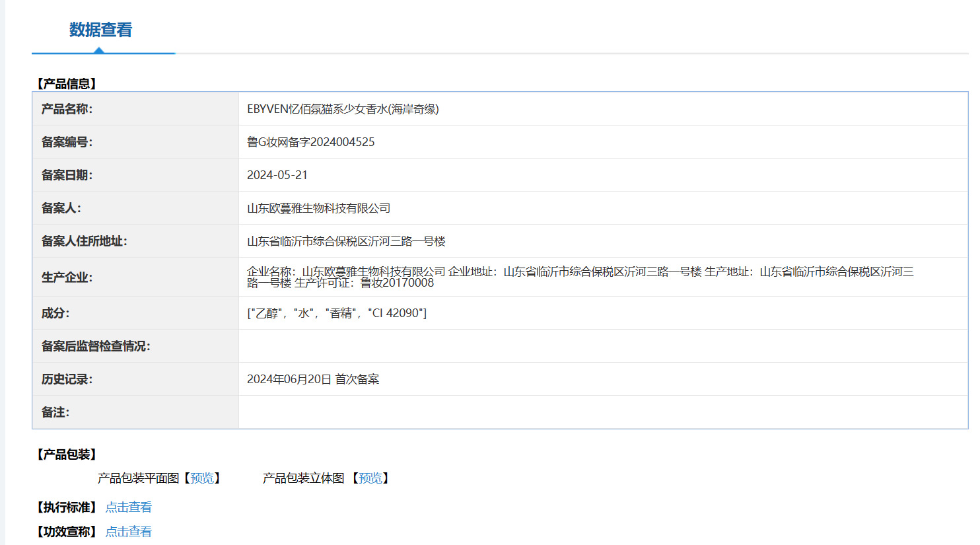980x545 pixels.
Task: Open 产品包装平面图 预览 link
Action: pyautogui.click(x=202, y=478)
